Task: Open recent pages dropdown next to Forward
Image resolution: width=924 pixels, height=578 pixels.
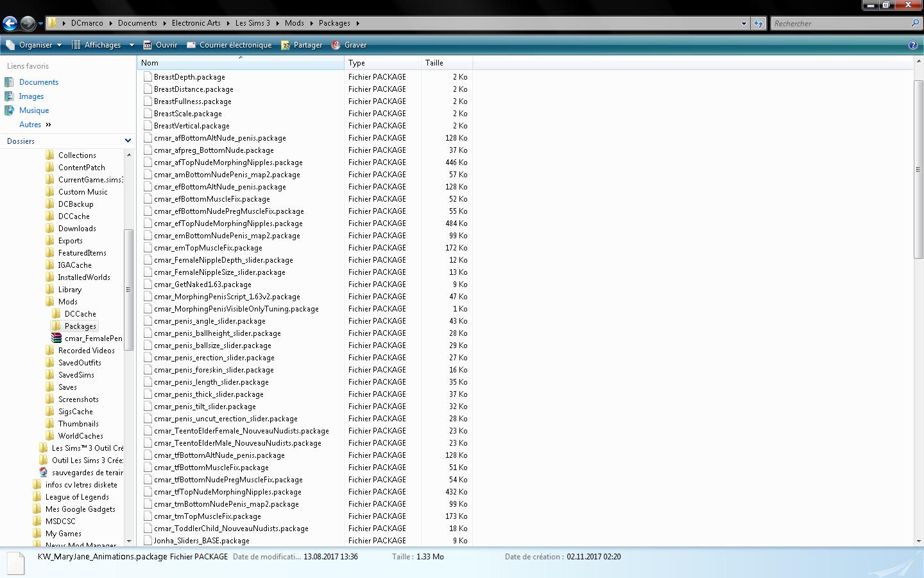Action: click(x=40, y=24)
